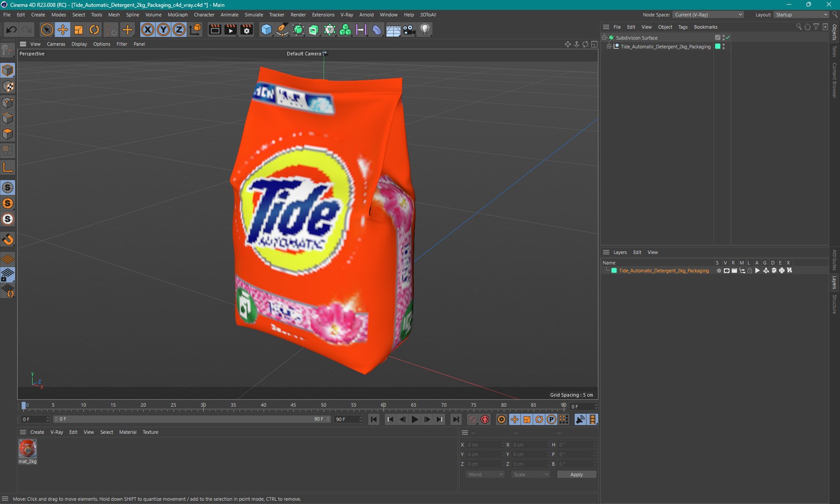840x504 pixels.
Task: Activate the Scale tool
Action: click(78, 30)
